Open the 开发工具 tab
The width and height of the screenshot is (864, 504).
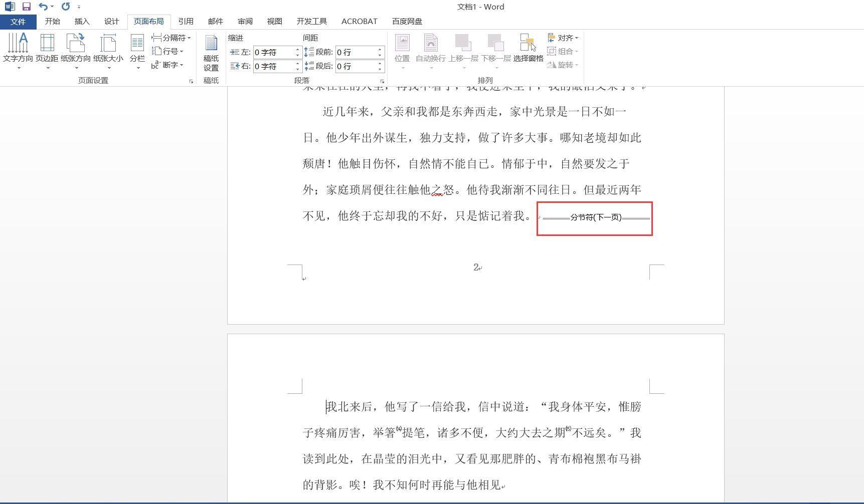(312, 22)
